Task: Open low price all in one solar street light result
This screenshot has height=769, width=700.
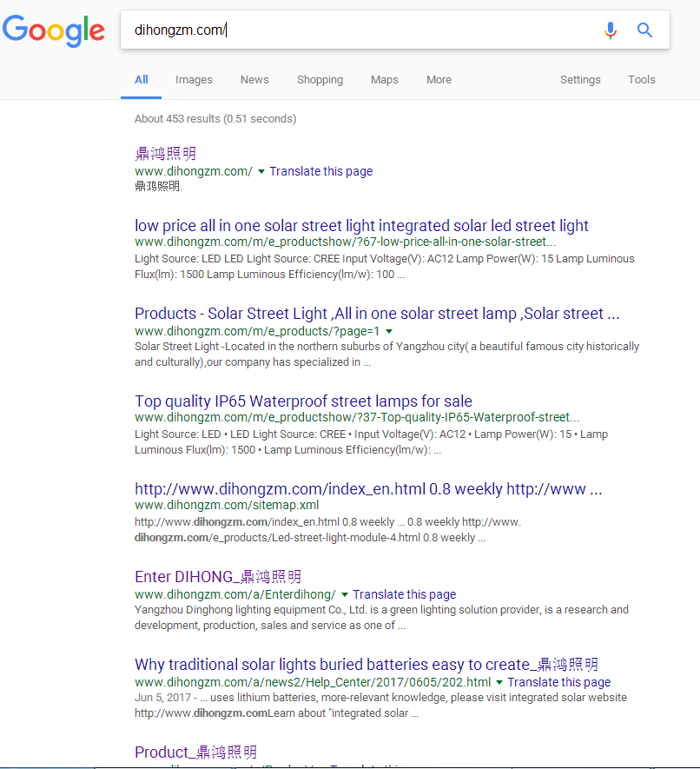Action: pyautogui.click(x=361, y=226)
